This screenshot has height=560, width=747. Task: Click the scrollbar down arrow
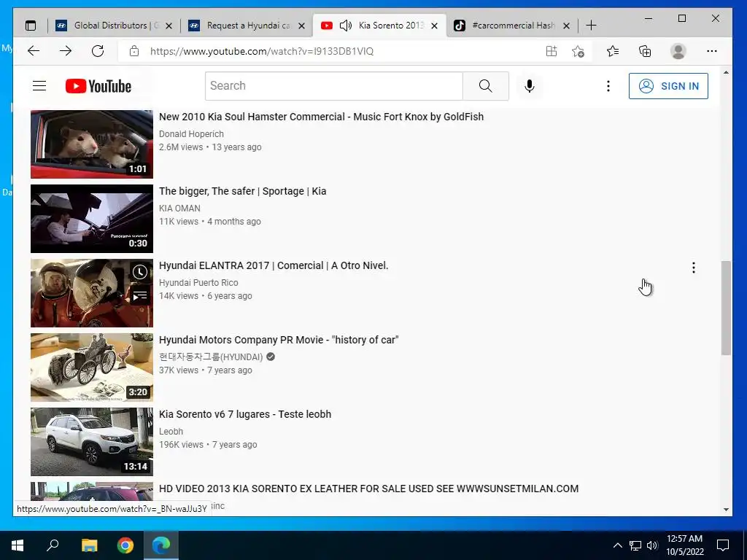pyautogui.click(x=726, y=510)
